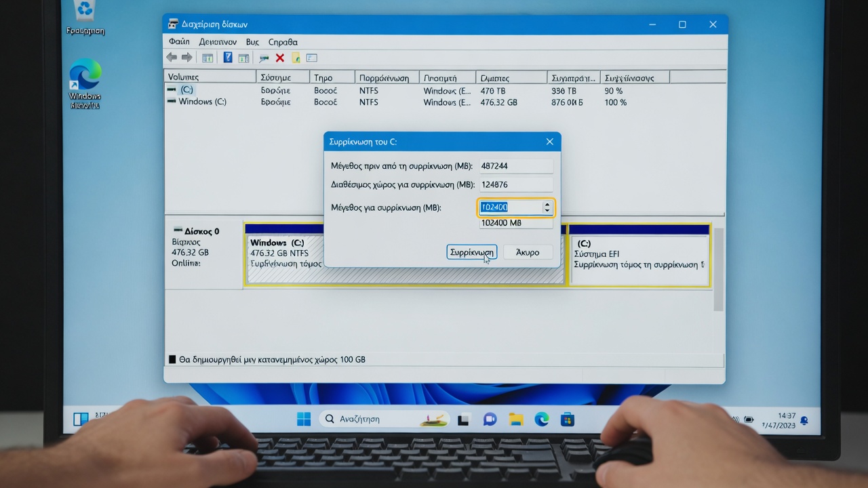Close the Συρρίκνωση του C: dialog

pos(549,142)
